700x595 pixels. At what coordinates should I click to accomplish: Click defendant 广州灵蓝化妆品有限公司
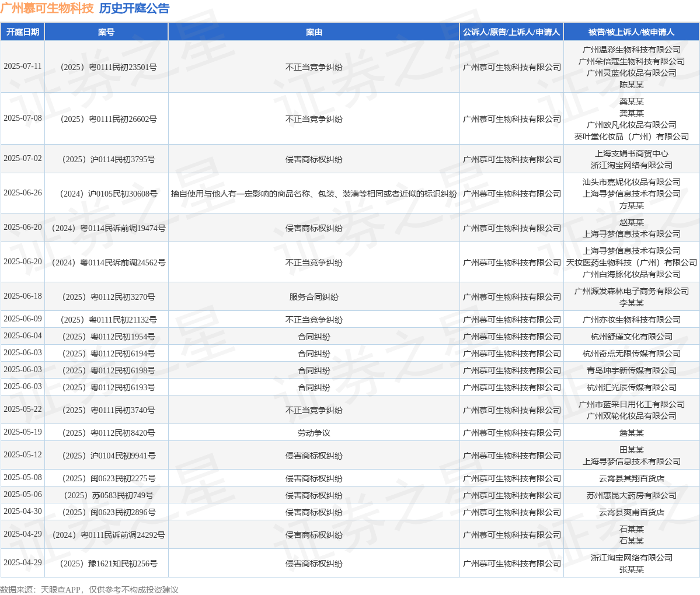tap(631, 73)
